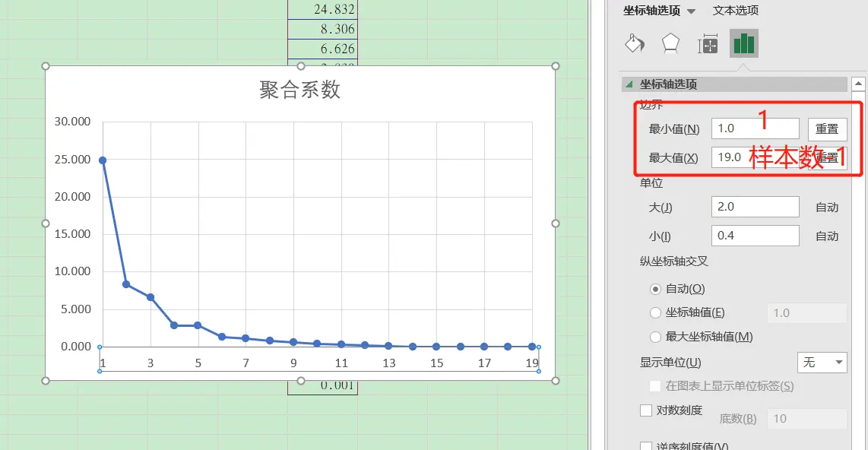Open the 显示单位(U) dropdown

[x=822, y=363]
